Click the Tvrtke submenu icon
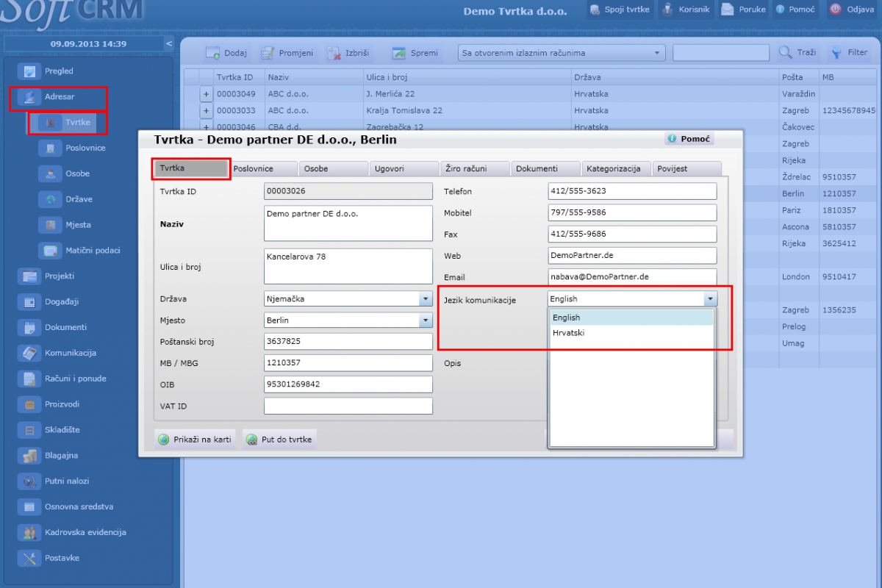882x588 pixels. 50,123
